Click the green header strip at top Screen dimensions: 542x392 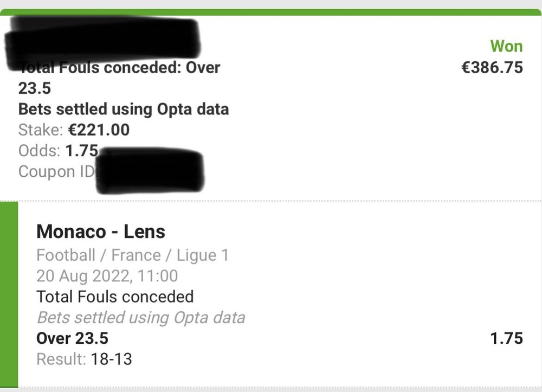pyautogui.click(x=271, y=12)
